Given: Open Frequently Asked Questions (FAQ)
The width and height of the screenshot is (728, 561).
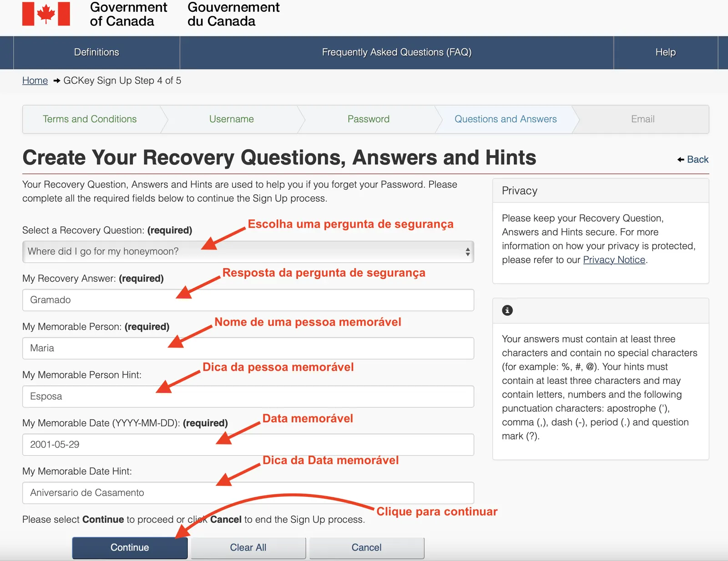Looking at the screenshot, I should coord(397,52).
